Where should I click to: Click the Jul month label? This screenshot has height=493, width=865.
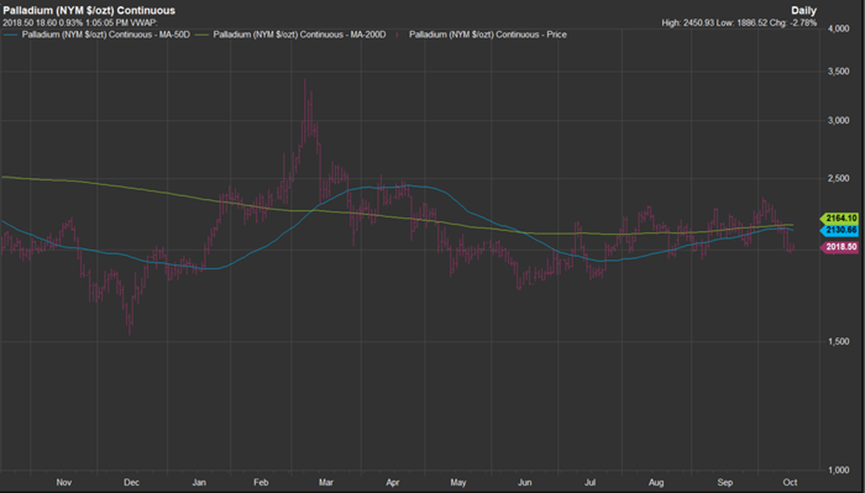pos(590,483)
